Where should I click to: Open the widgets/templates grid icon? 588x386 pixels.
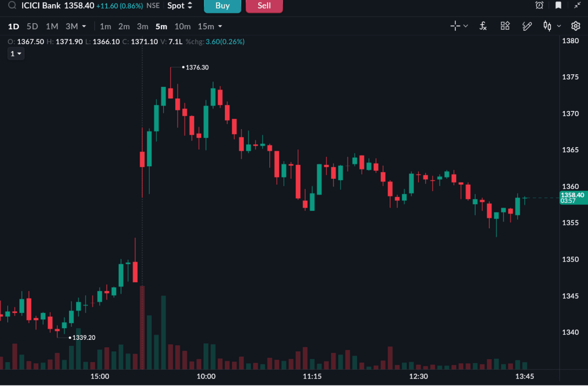(505, 26)
